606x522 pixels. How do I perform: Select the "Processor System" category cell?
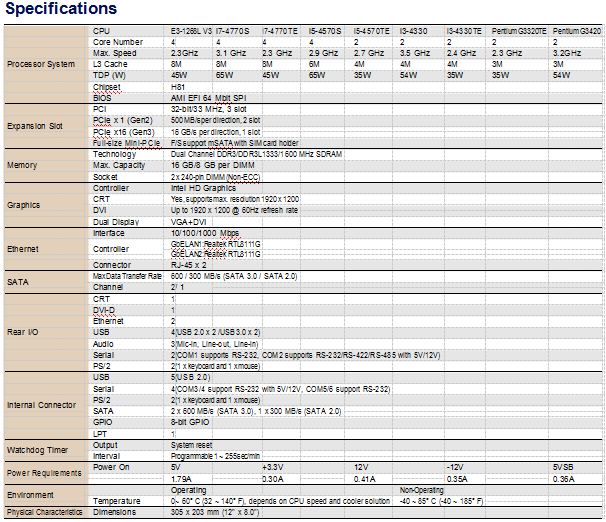[41, 64]
